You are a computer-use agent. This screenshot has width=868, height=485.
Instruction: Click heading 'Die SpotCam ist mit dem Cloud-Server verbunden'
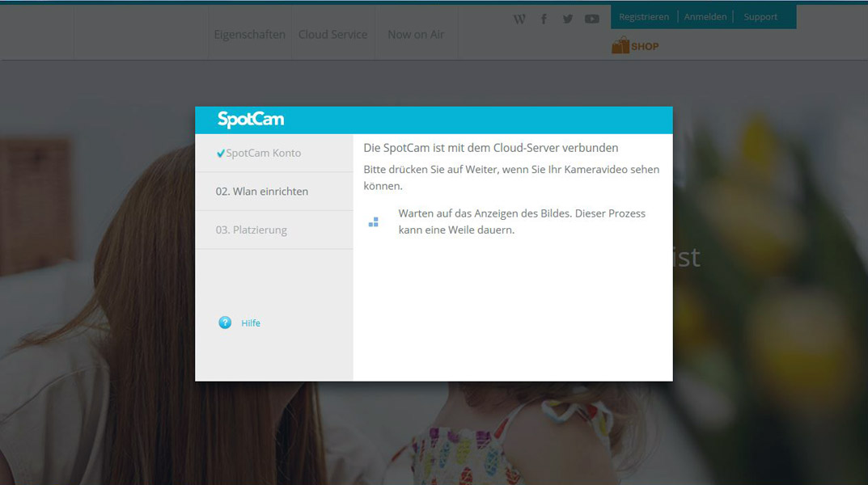pyautogui.click(x=491, y=148)
